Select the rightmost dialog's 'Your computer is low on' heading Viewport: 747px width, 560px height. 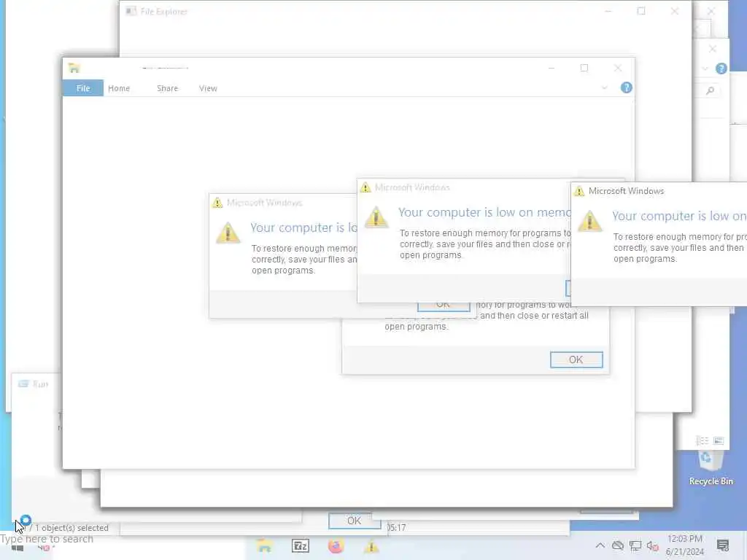(x=679, y=216)
